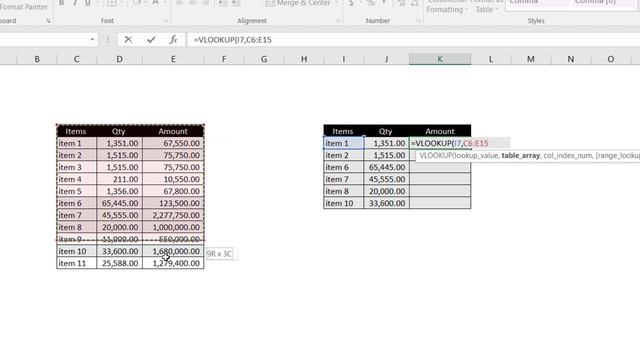This screenshot has height=360, width=640.
Task: Select column J header
Action: [x=386, y=59]
